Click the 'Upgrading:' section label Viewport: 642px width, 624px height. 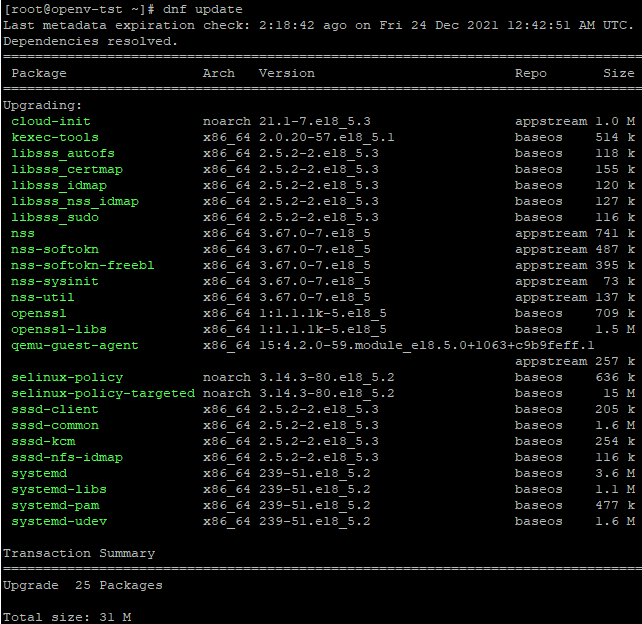[43, 105]
